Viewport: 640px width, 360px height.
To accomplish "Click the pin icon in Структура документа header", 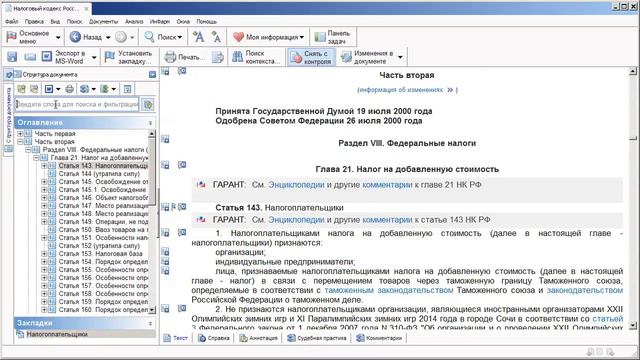I will click(x=9, y=74).
